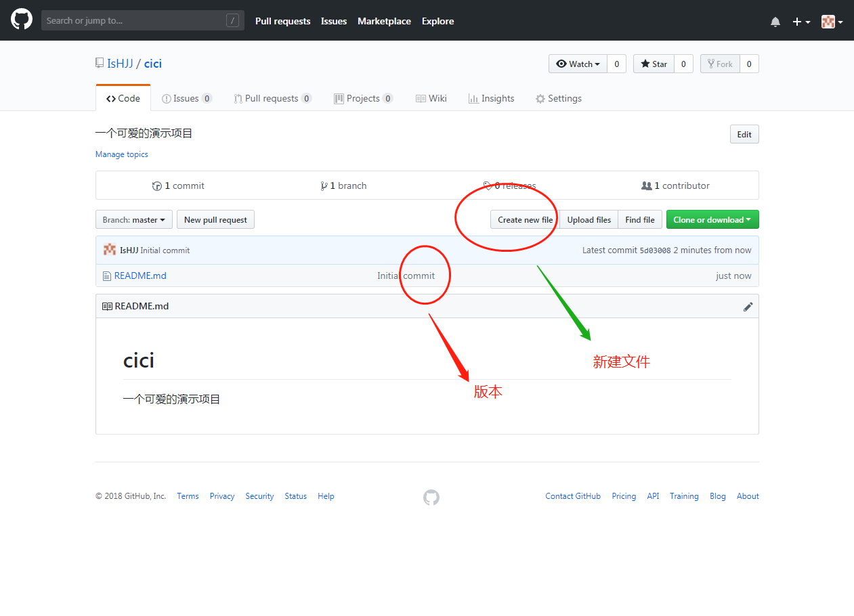Open Issues in top navigation

pos(334,21)
